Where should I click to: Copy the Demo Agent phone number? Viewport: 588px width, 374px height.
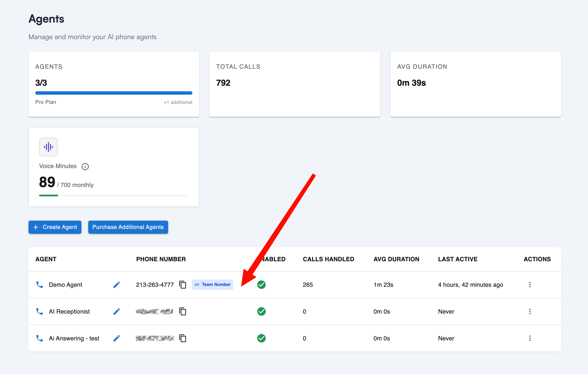(183, 284)
